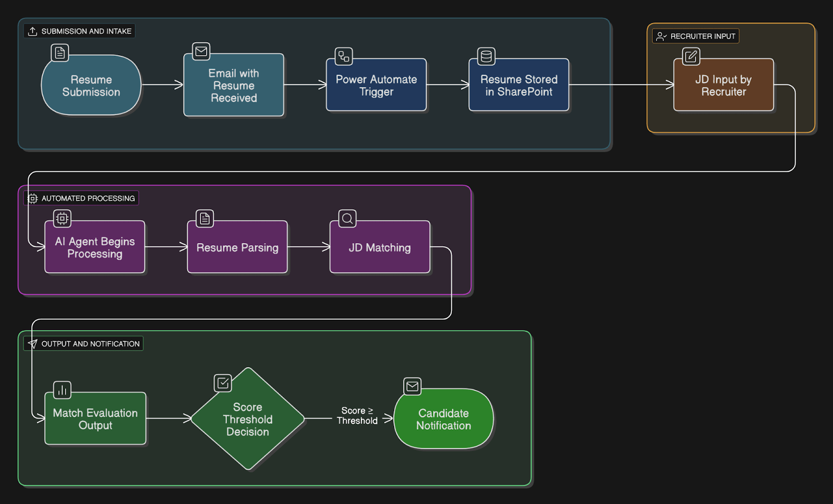Click the Score ≥ Threshold connector label
833x504 pixels.
357,415
